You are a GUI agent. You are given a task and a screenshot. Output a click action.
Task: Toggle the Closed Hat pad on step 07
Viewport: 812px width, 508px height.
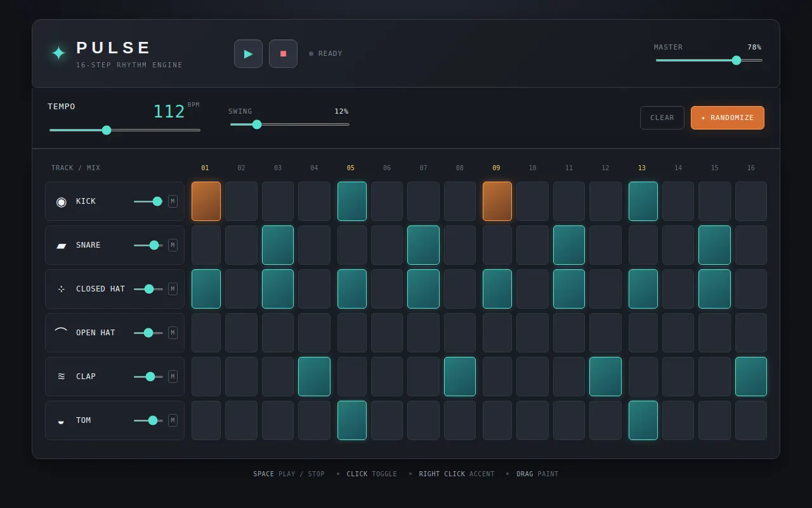[x=423, y=289]
